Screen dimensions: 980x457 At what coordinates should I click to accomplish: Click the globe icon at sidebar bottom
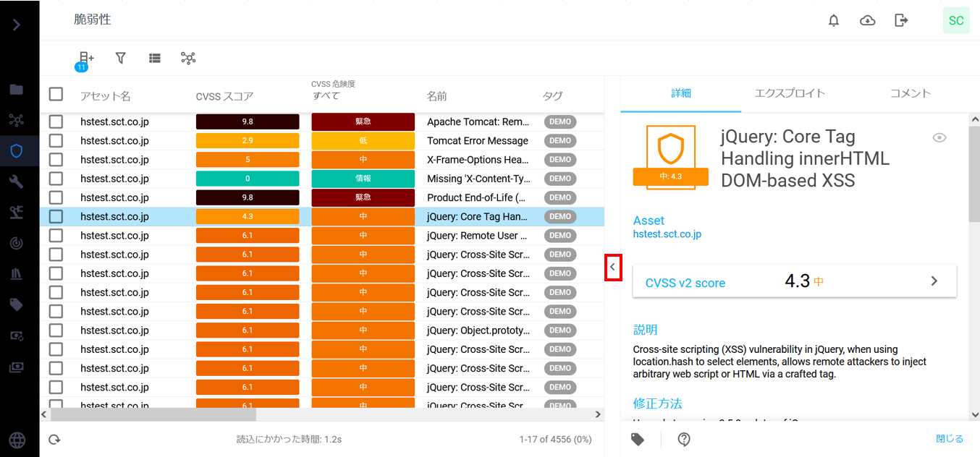17,440
